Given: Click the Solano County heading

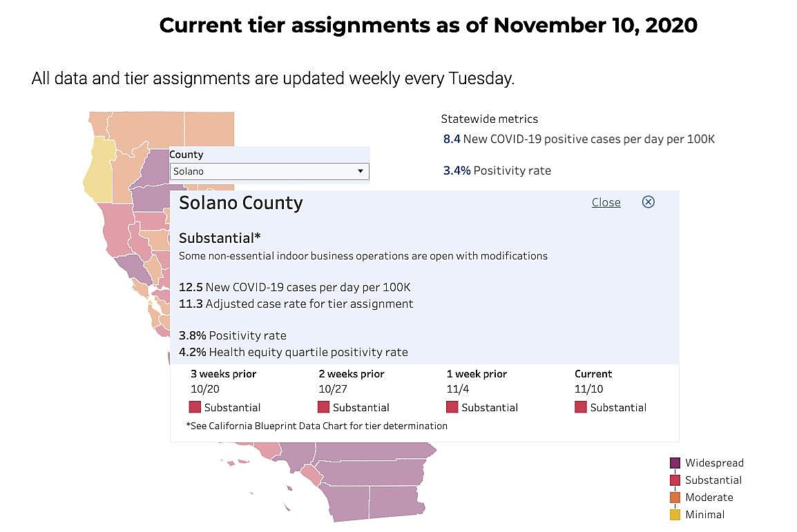Looking at the screenshot, I should (240, 203).
